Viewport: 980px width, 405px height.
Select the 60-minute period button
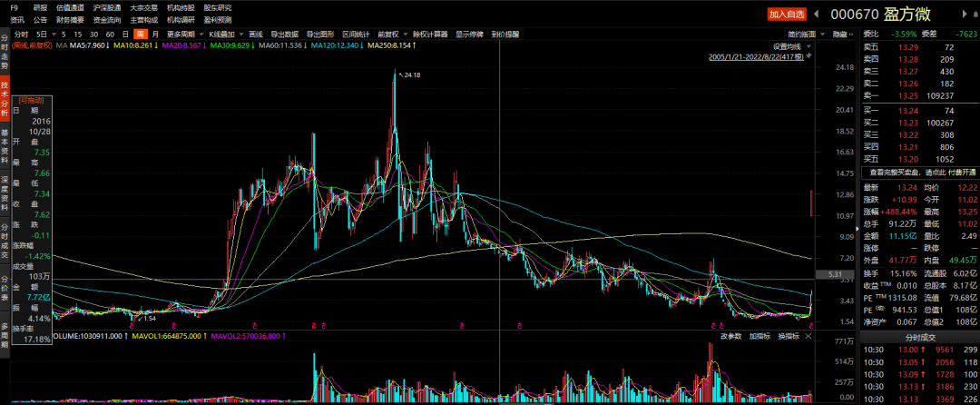coord(110,35)
